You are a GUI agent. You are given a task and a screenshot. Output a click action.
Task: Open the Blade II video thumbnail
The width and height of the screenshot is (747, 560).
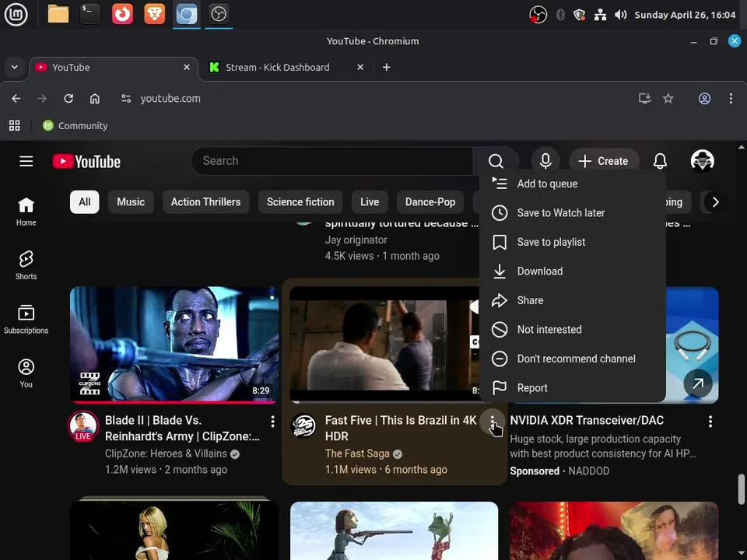[x=174, y=345]
